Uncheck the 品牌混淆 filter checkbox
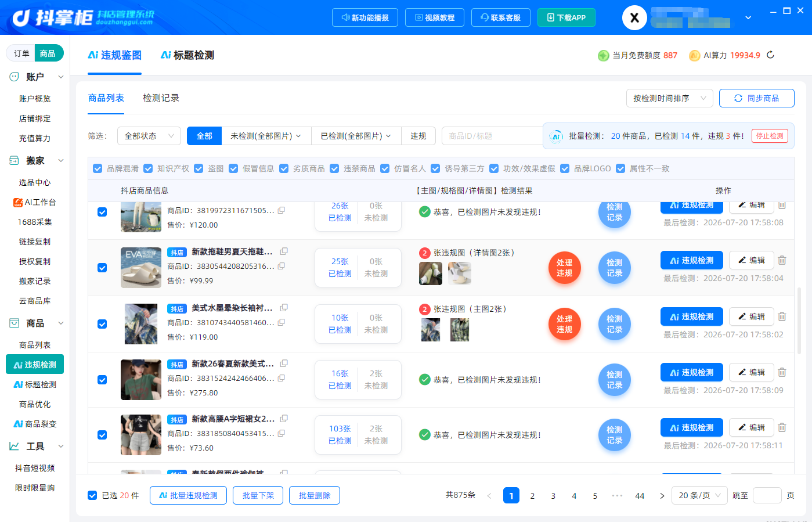Viewport: 812px width, 522px height. pyautogui.click(x=98, y=168)
